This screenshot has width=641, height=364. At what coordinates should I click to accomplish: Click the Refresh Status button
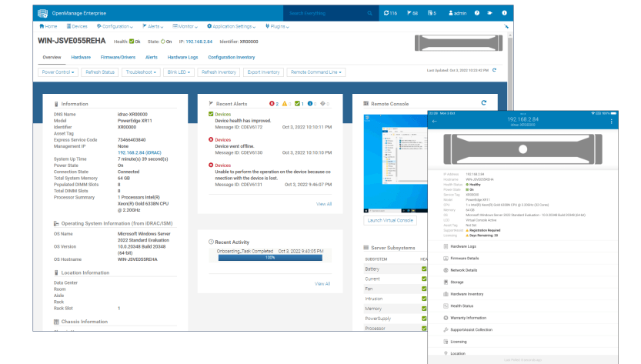[x=100, y=72]
